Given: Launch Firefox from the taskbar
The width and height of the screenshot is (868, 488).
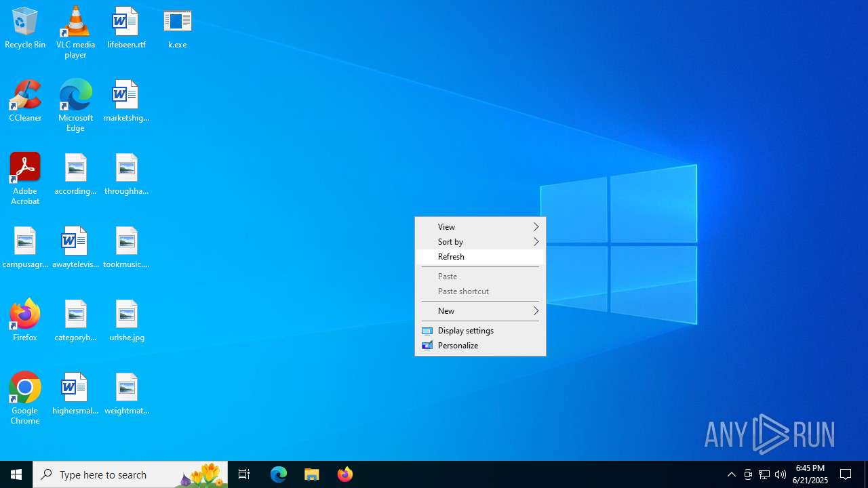Looking at the screenshot, I should (345, 474).
